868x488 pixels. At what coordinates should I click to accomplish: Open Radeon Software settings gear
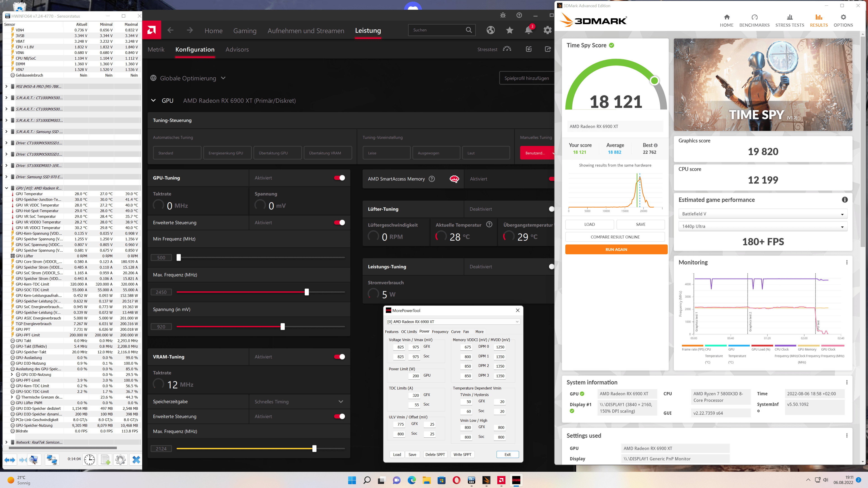547,30
